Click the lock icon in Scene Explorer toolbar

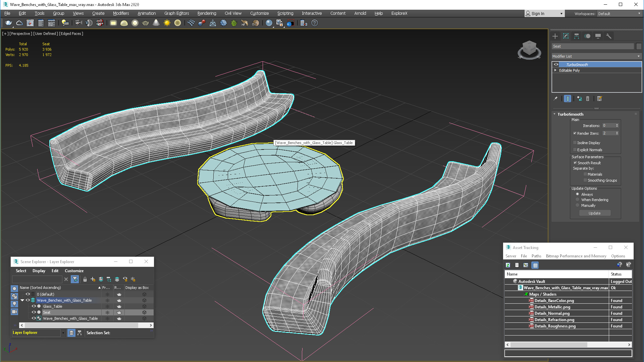[x=85, y=279]
